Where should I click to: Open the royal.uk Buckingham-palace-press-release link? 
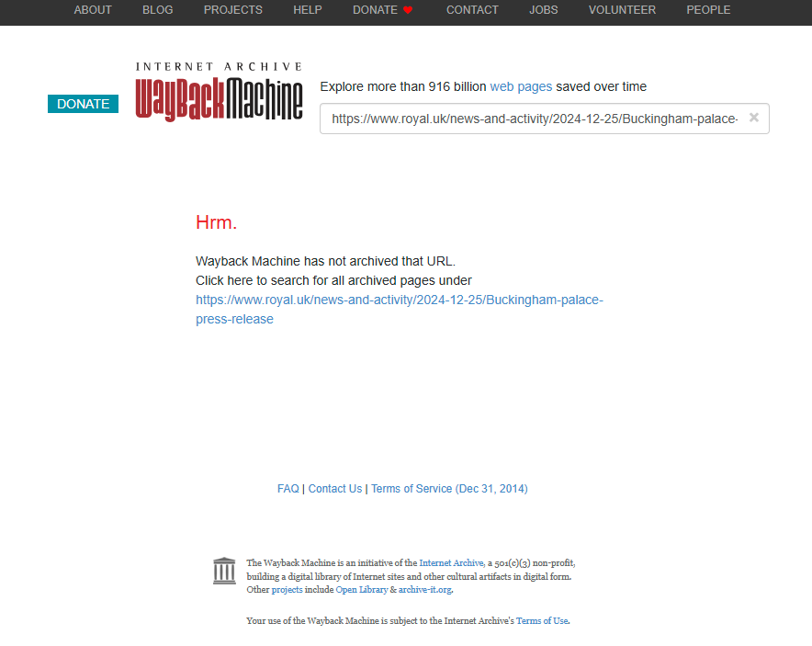pos(400,310)
